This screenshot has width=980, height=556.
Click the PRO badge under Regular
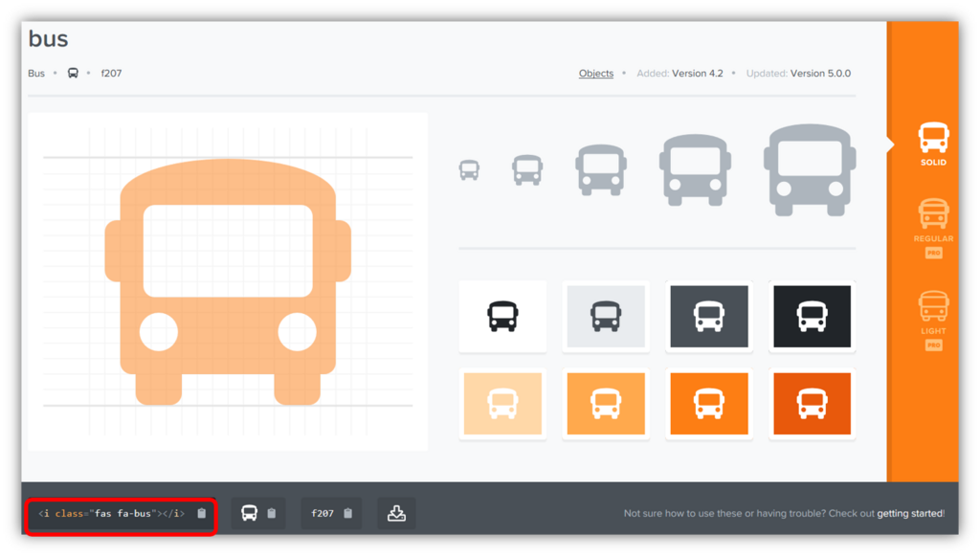pyautogui.click(x=933, y=253)
